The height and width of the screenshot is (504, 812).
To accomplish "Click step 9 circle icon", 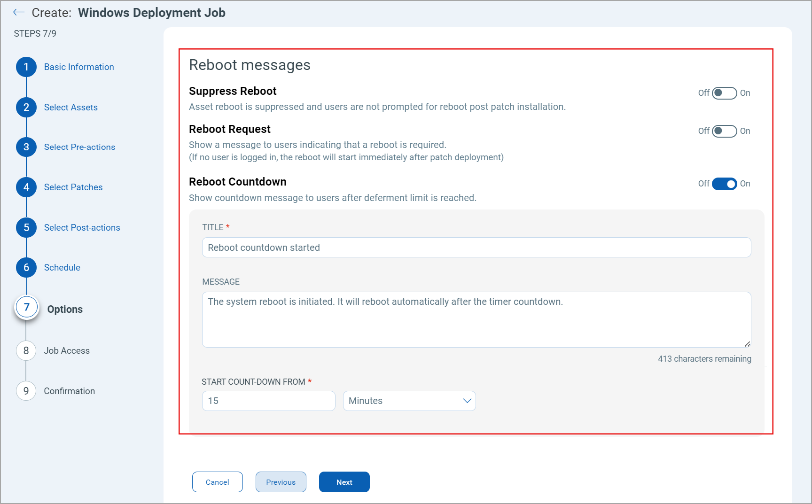I will point(26,391).
